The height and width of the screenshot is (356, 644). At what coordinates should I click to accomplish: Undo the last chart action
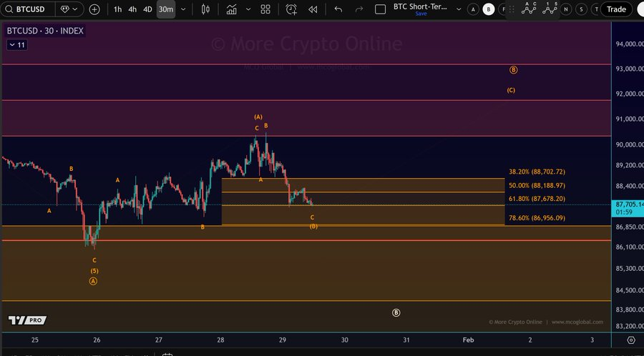338,9
